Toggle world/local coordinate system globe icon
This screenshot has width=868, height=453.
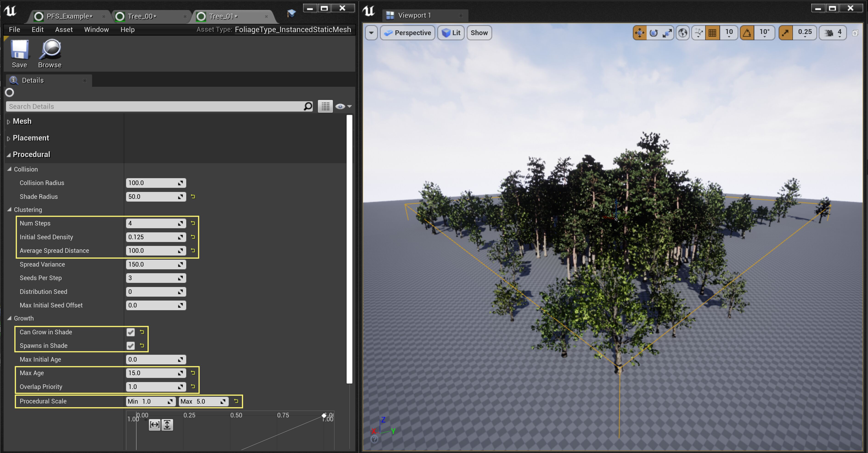pyautogui.click(x=683, y=33)
